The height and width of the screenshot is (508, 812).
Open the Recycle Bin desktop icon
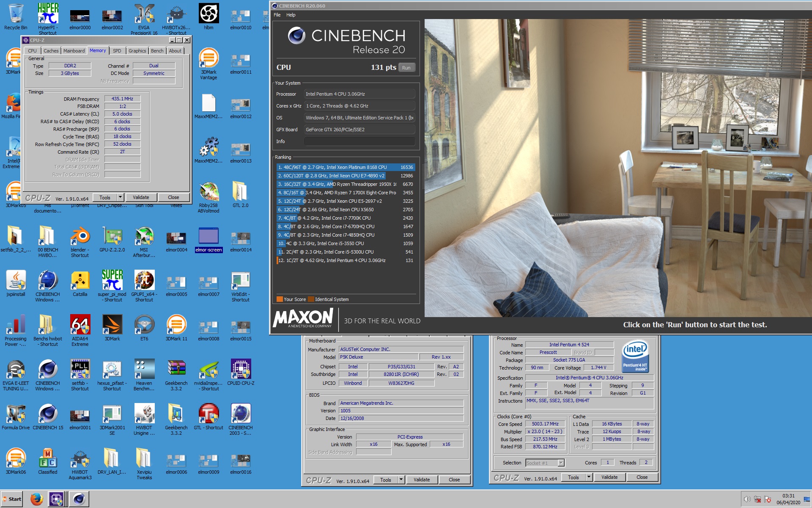[x=16, y=17]
